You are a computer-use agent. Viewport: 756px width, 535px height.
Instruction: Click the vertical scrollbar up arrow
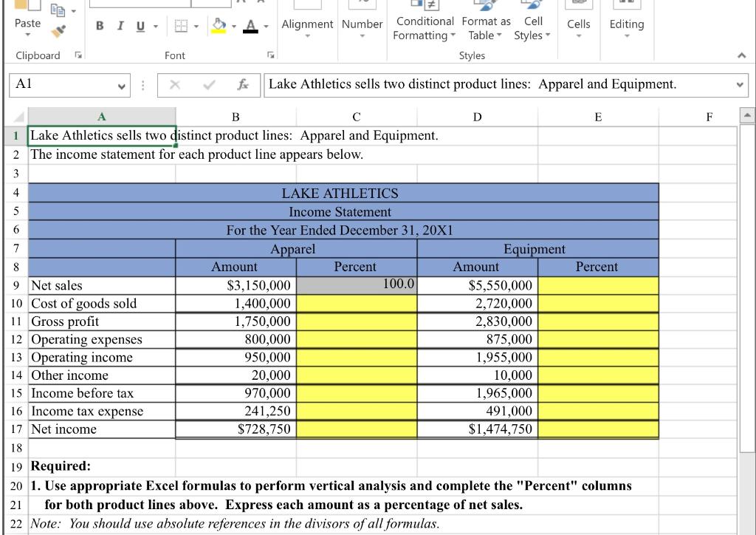pos(747,115)
